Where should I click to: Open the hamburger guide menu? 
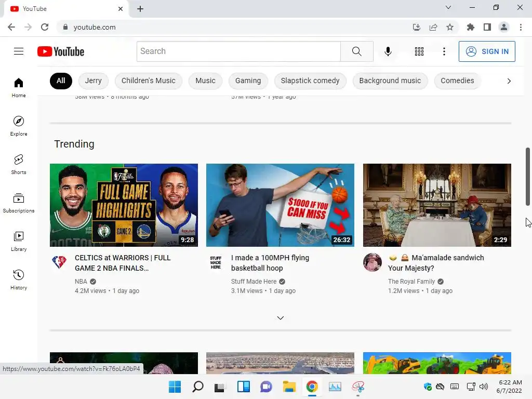click(19, 51)
